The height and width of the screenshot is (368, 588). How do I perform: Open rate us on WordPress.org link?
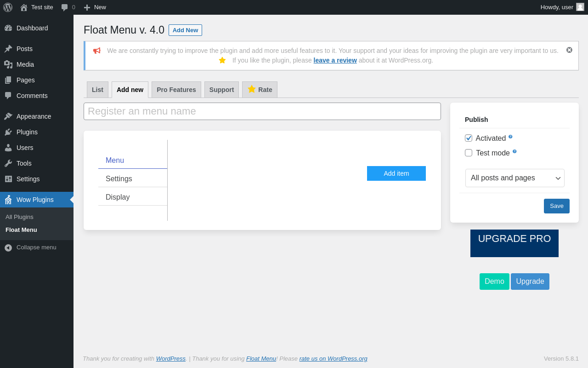pyautogui.click(x=334, y=358)
